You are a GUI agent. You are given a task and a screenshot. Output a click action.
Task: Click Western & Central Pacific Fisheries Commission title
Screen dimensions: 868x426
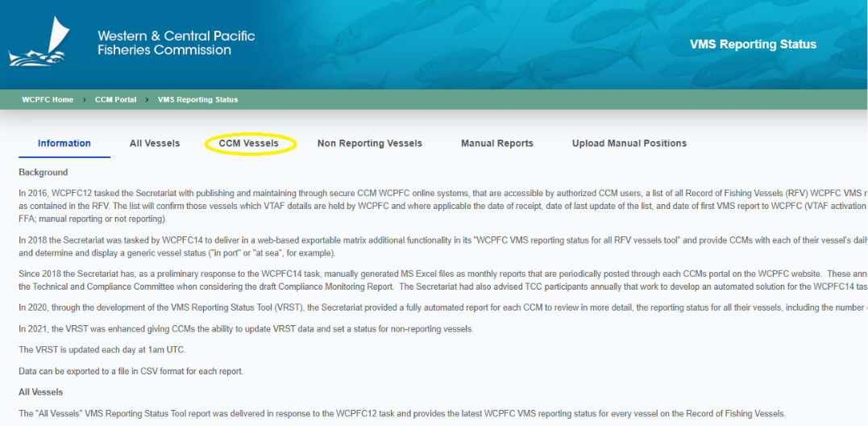pos(177,44)
